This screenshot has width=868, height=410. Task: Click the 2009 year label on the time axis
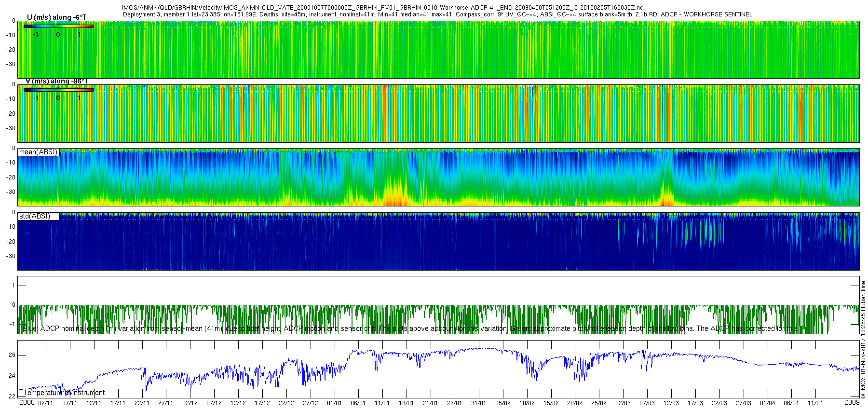(x=852, y=402)
